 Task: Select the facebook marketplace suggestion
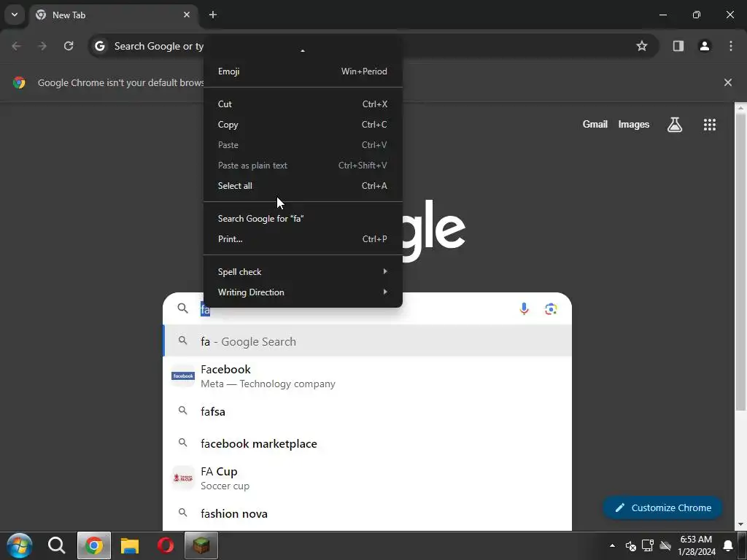click(368, 444)
